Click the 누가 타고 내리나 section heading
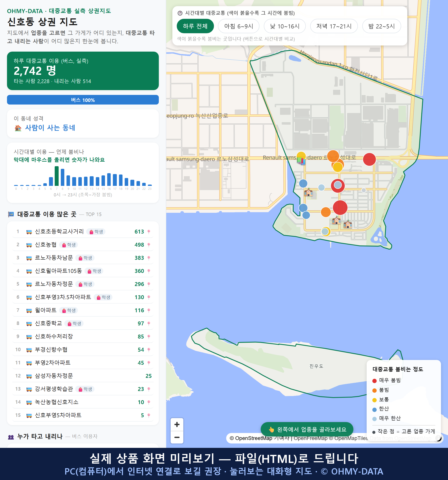The height and width of the screenshot is (480, 448). pos(40,436)
